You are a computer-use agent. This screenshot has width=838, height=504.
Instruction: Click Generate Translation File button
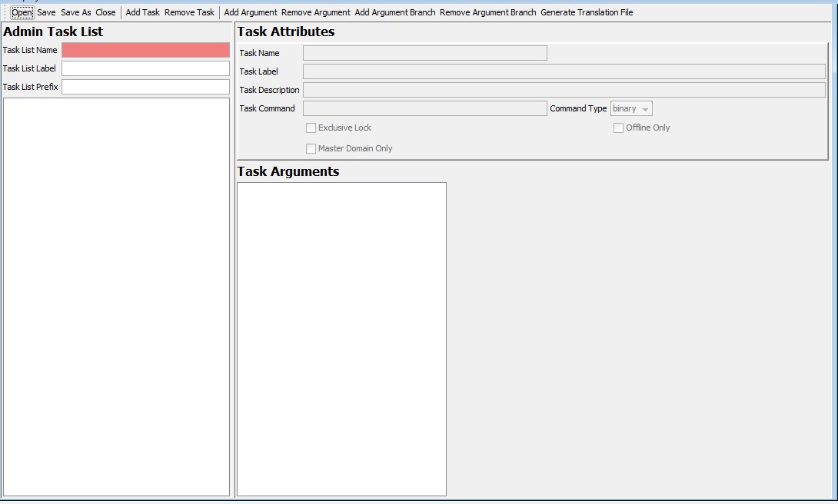(587, 12)
